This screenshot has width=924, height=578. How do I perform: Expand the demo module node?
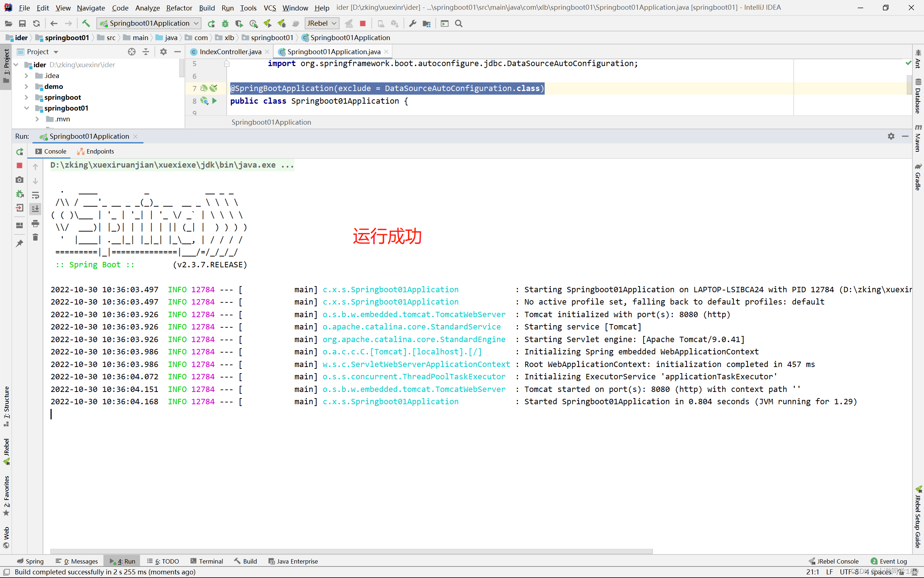click(27, 86)
